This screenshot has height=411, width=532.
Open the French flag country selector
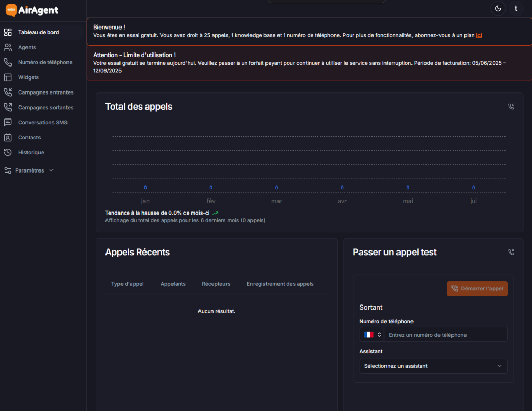coord(372,335)
